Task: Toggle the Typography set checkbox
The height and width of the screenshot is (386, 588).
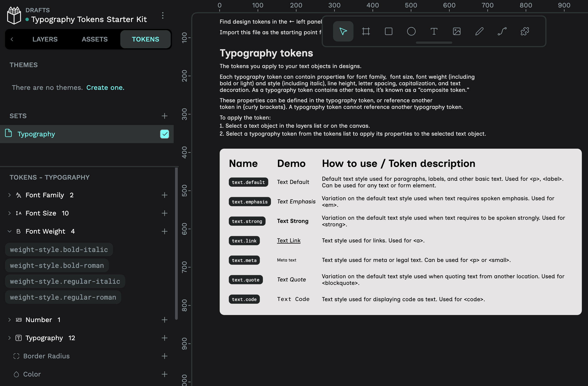Action: pyautogui.click(x=165, y=134)
